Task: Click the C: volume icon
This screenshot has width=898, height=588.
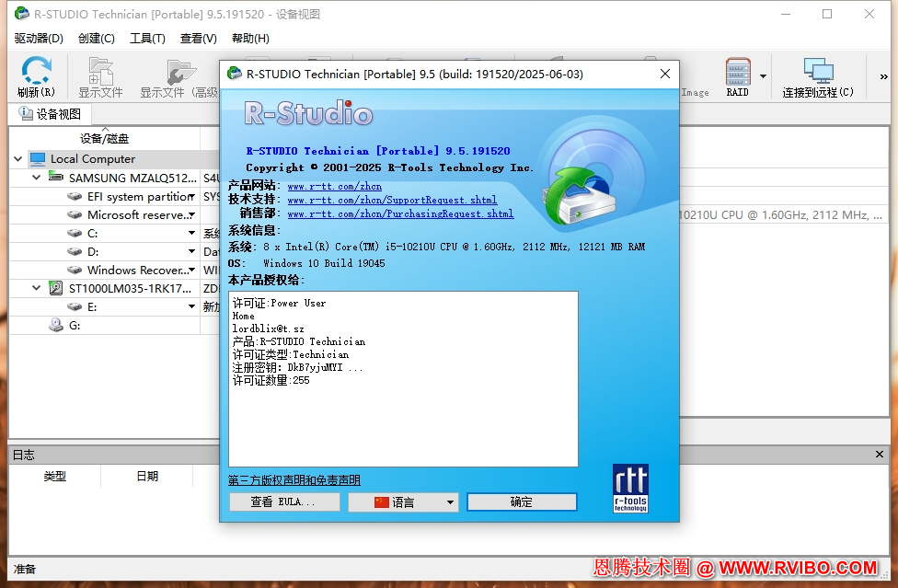Action: click(x=75, y=233)
